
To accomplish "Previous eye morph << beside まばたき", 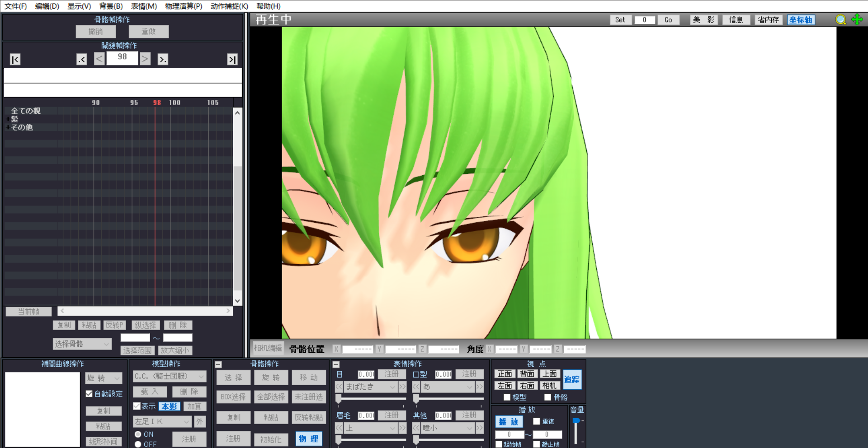I will 339,387.
